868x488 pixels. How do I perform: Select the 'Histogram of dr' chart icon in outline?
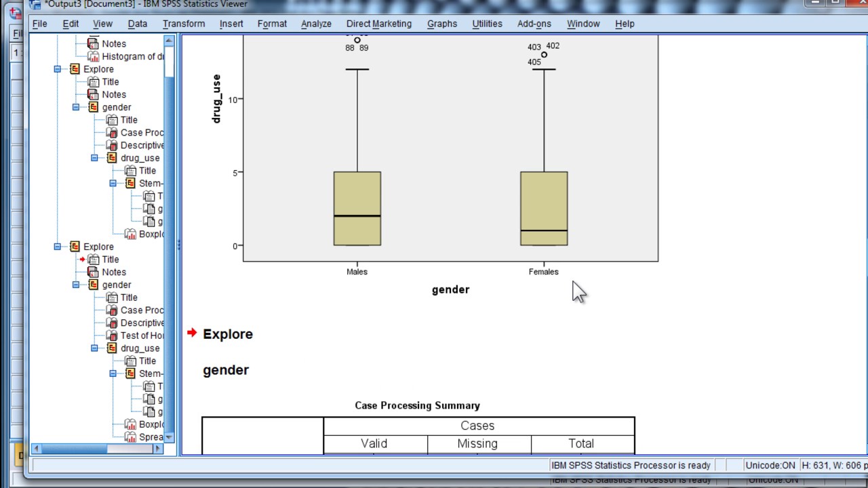tap(94, 56)
